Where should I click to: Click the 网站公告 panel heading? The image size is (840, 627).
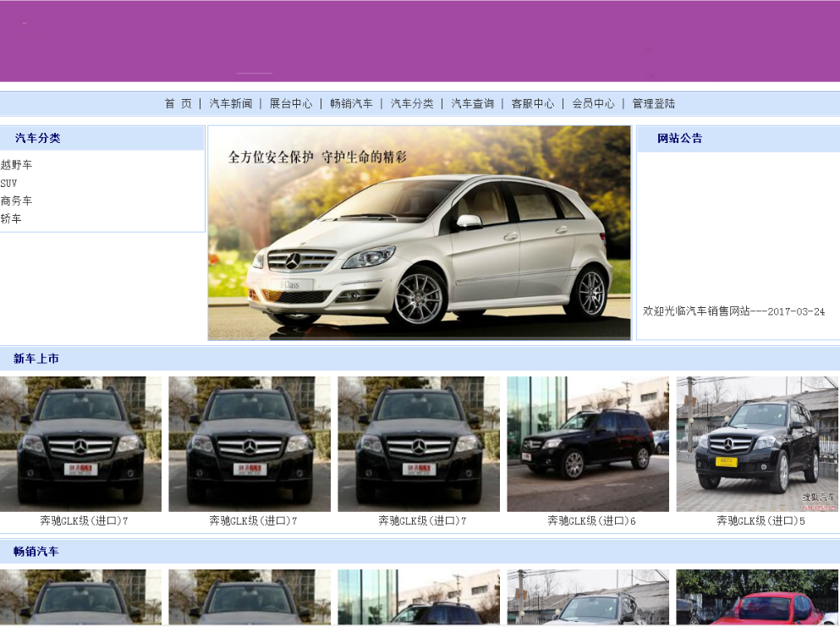coord(680,138)
